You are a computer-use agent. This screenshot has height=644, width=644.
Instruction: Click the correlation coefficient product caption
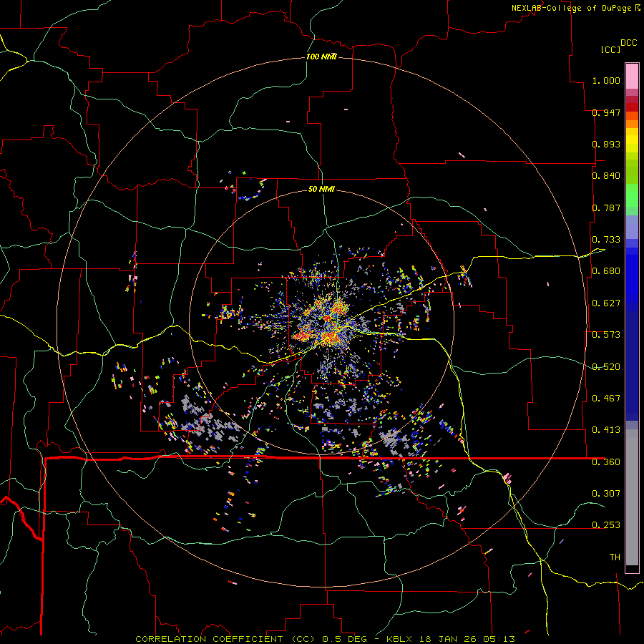point(325,639)
